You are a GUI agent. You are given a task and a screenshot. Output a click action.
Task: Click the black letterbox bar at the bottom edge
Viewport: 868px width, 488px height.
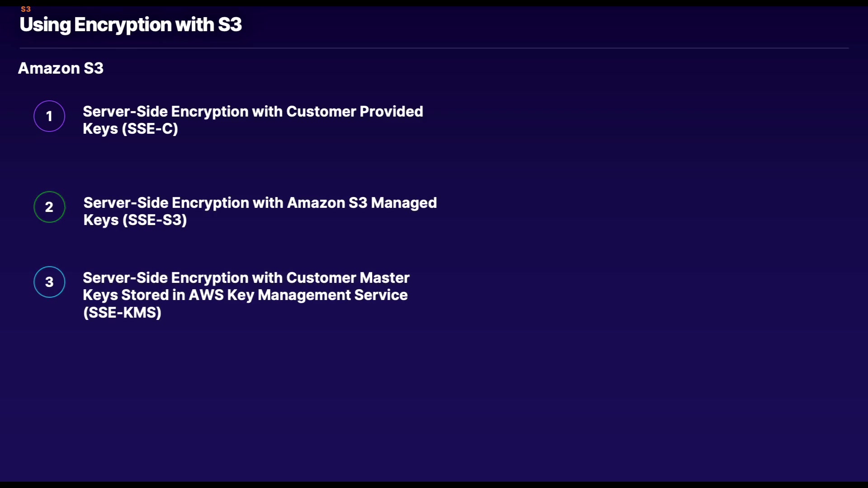point(434,485)
